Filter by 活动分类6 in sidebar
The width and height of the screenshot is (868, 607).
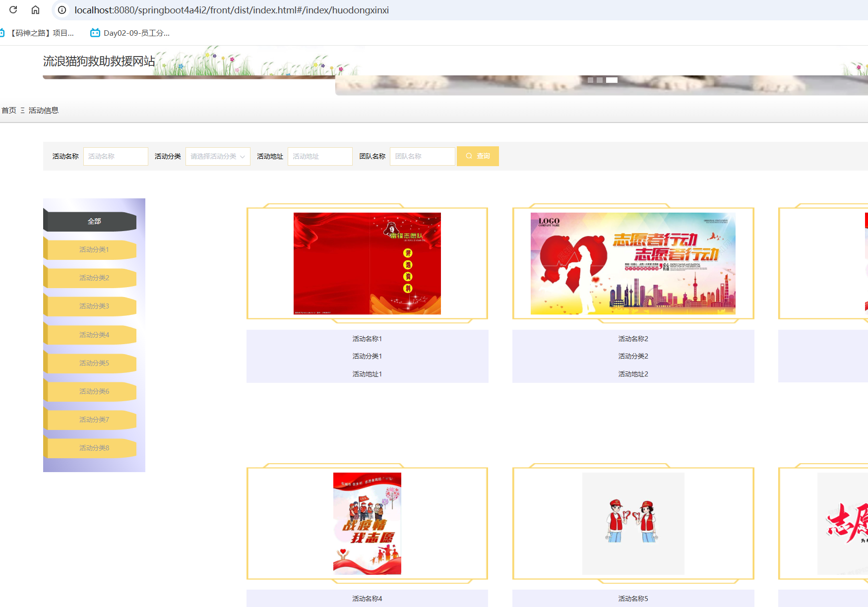click(90, 391)
